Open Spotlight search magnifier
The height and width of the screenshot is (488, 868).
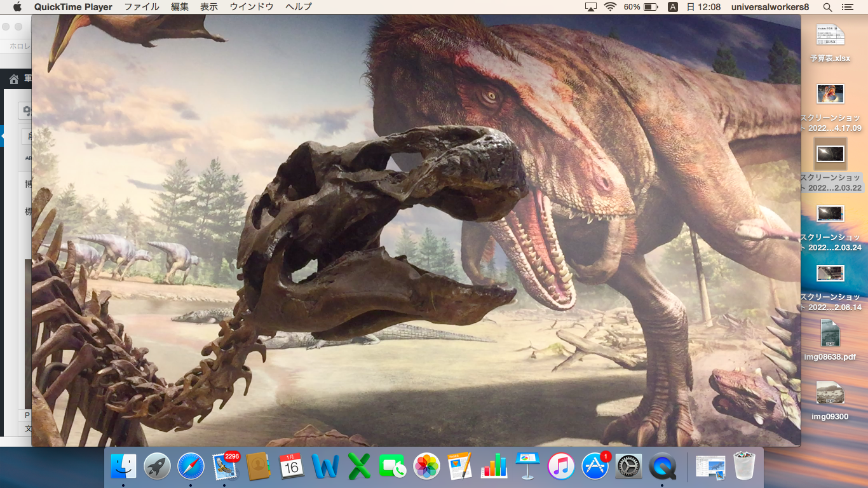click(x=827, y=7)
